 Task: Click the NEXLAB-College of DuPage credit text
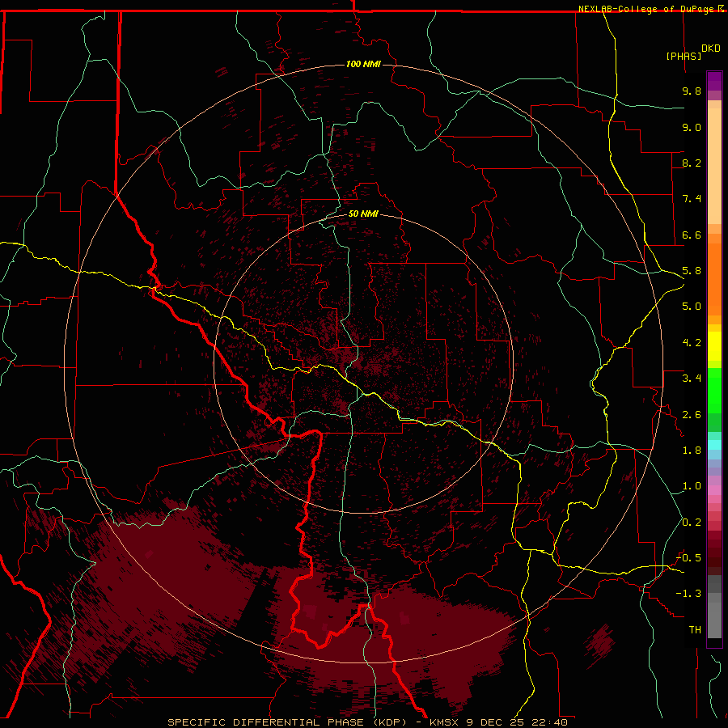point(645,9)
